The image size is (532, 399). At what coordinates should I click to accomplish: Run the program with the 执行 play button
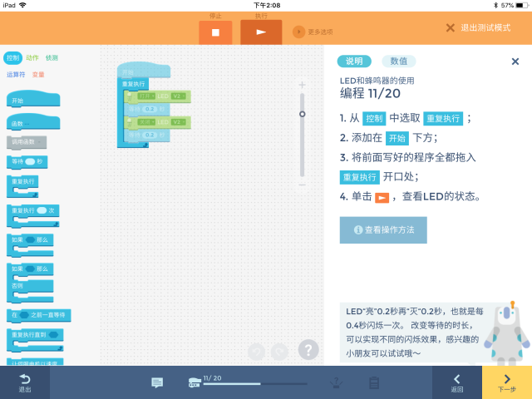261,32
